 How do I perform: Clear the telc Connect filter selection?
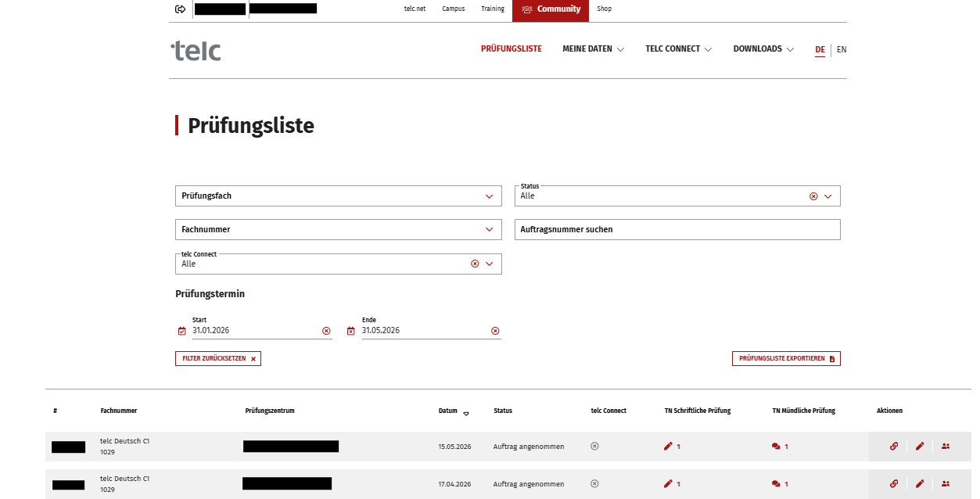coord(475,264)
